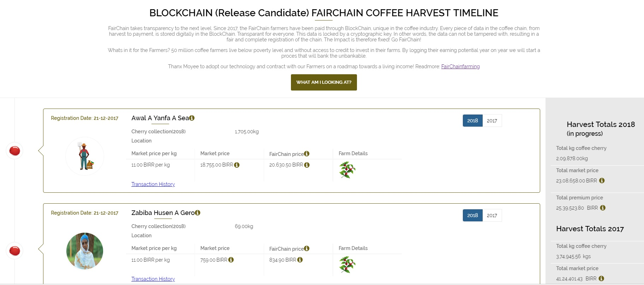Viewport: 644px width, 285px height.
Task: Open Zabiba's coffee plant farm details icon
Action: [x=347, y=265]
